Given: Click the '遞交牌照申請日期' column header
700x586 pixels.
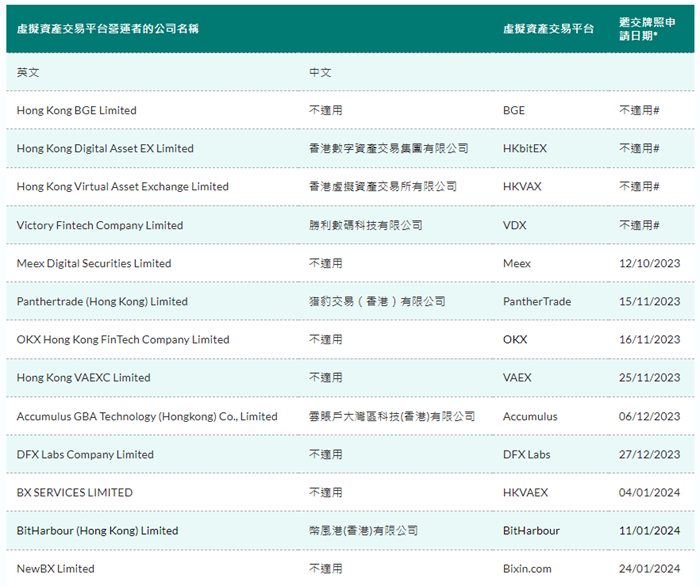Looking at the screenshot, I should pos(647,29).
